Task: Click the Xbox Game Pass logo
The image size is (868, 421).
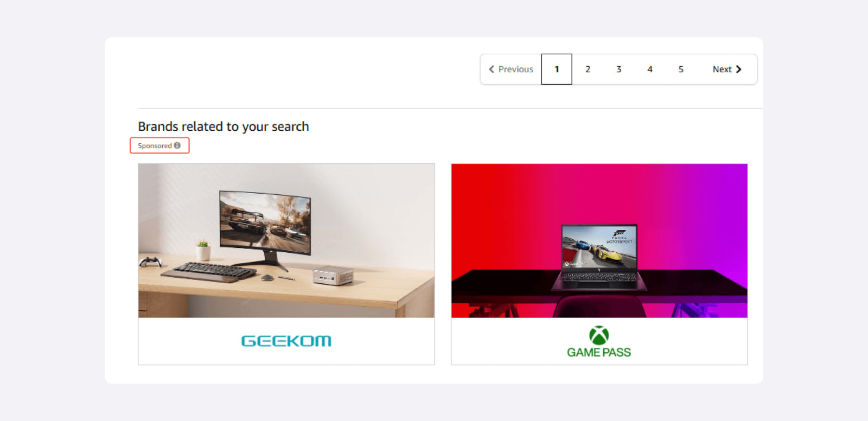Action: [x=599, y=342]
